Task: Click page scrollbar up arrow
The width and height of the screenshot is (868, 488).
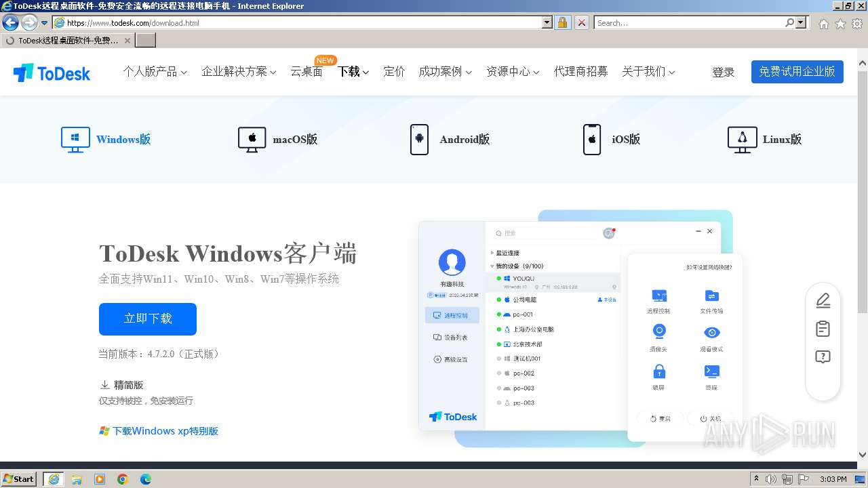Action: (862, 64)
